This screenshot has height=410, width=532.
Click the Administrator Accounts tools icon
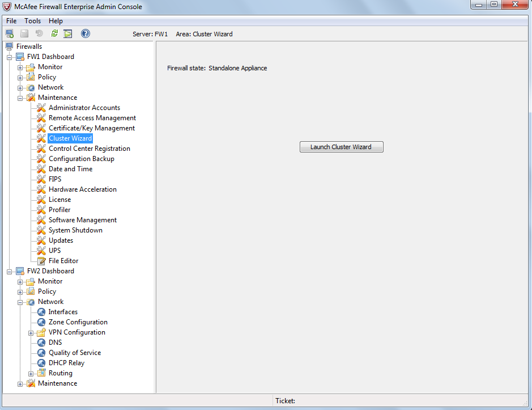click(x=41, y=108)
